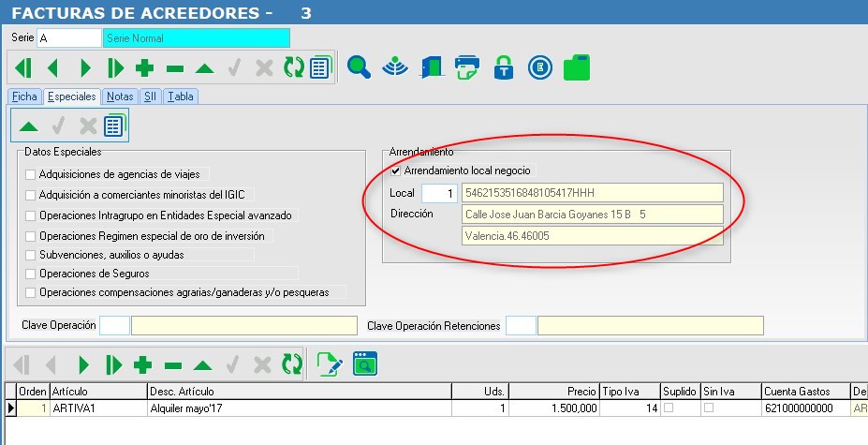The width and height of the screenshot is (868, 445).
Task: Go to first invoice in top toolbar
Action: pos(23,68)
